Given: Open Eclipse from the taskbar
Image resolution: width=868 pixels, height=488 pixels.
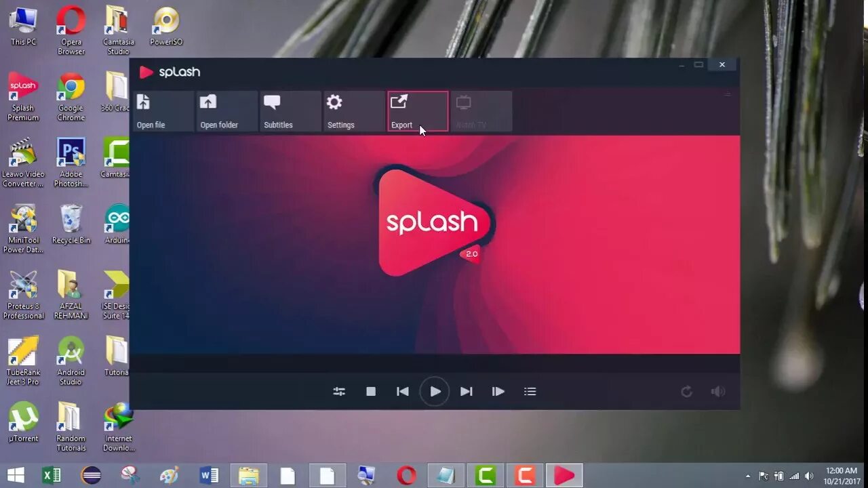Looking at the screenshot, I should point(91,475).
